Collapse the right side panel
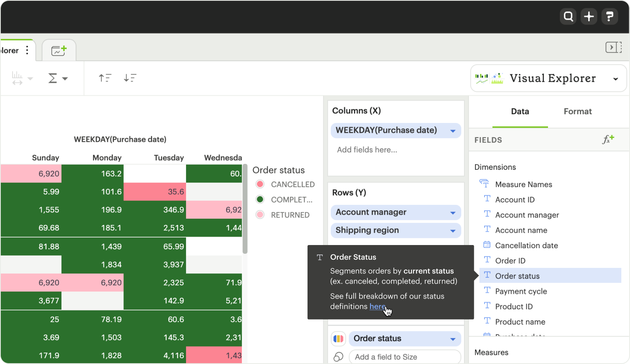Image resolution: width=630 pixels, height=364 pixels. [x=613, y=48]
